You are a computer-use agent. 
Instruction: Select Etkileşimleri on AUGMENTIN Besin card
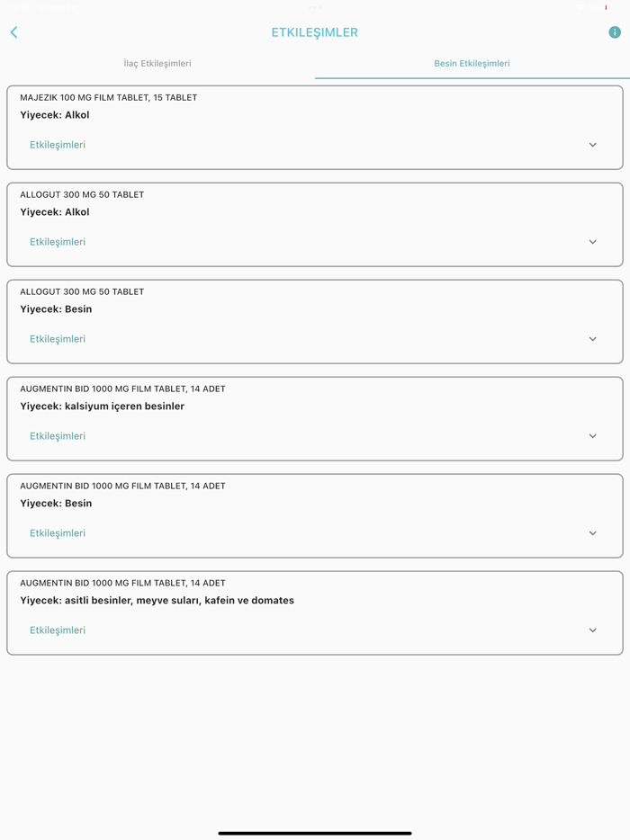(x=57, y=532)
